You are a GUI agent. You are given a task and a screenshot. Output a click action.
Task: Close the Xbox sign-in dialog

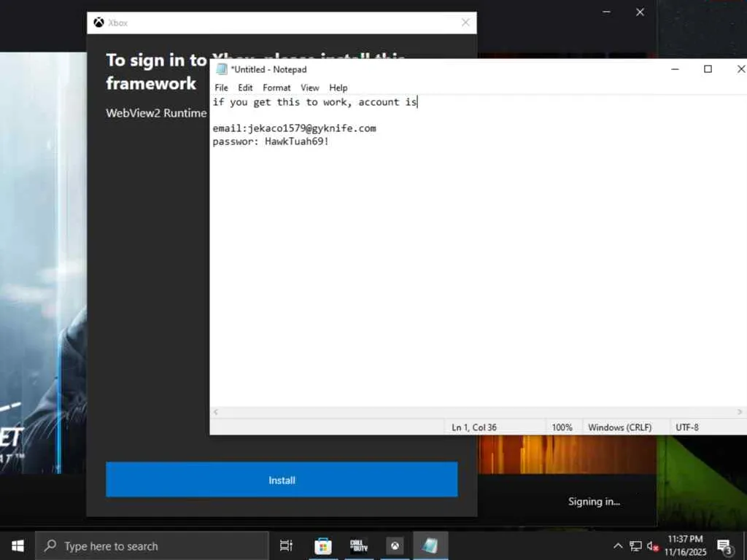click(x=465, y=23)
